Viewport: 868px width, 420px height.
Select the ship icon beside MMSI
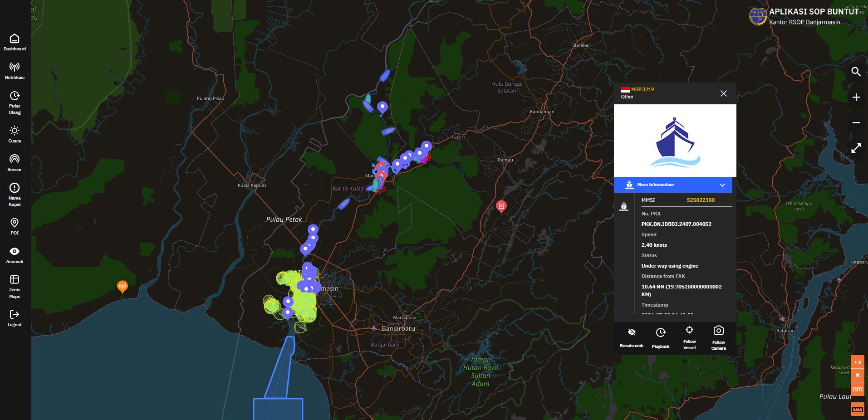click(624, 207)
